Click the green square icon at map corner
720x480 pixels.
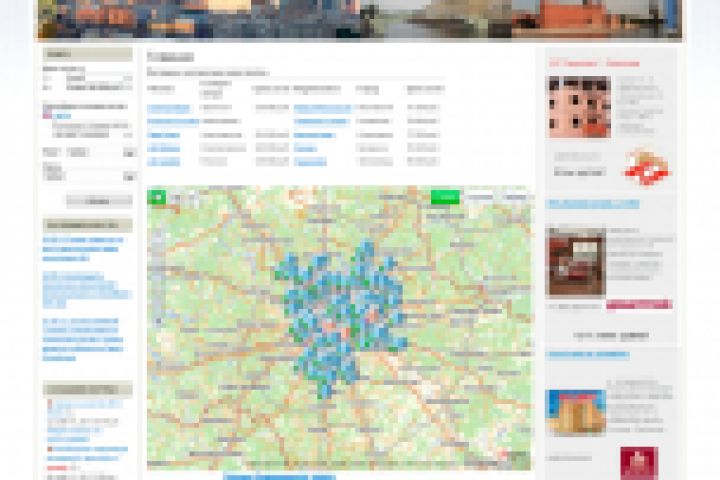point(157,197)
